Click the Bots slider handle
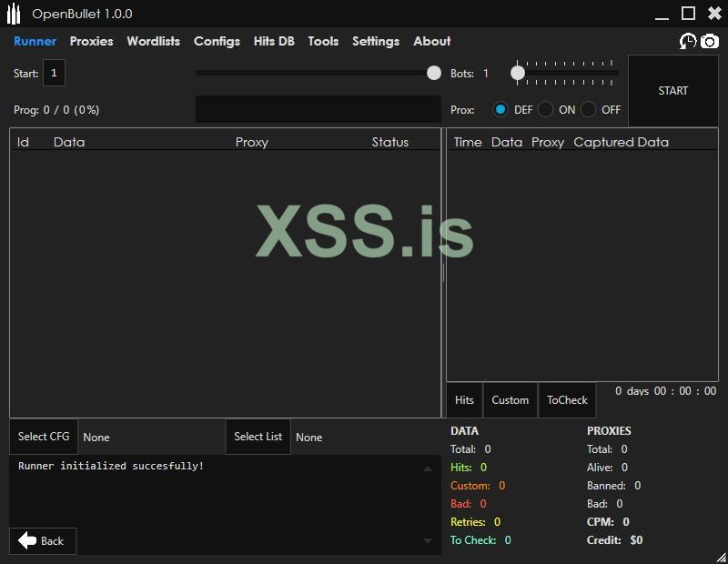The height and width of the screenshot is (564, 728). click(518, 73)
